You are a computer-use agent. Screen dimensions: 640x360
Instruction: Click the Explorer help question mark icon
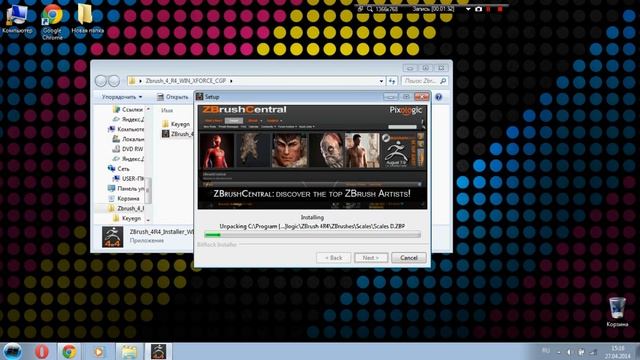click(439, 97)
